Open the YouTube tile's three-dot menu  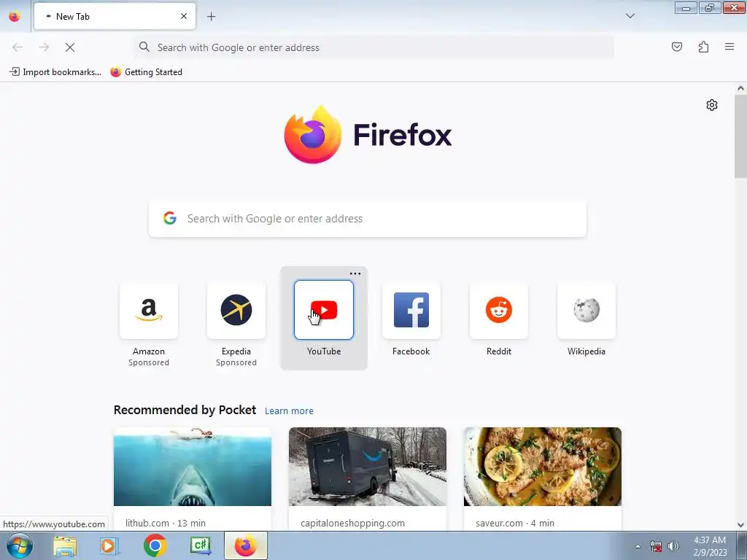tap(355, 274)
